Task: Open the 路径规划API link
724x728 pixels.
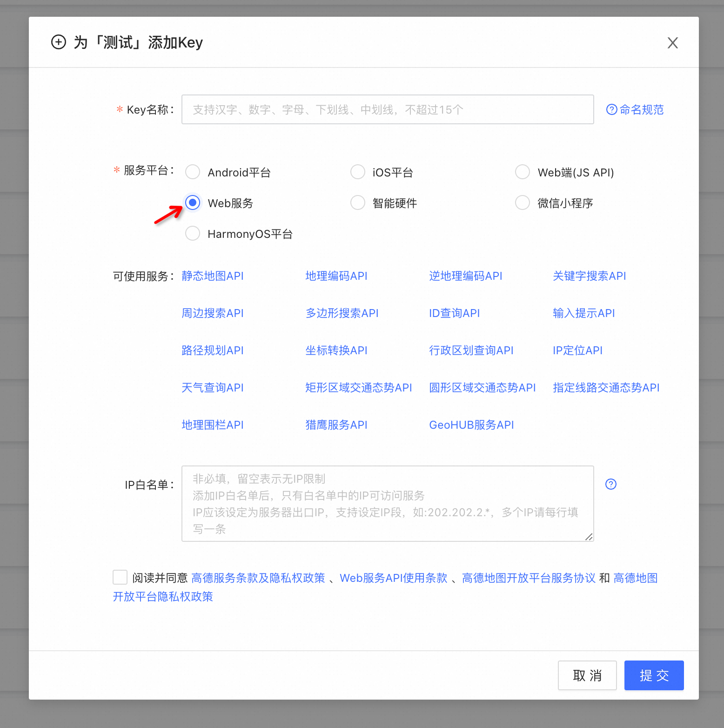Action: (x=212, y=350)
